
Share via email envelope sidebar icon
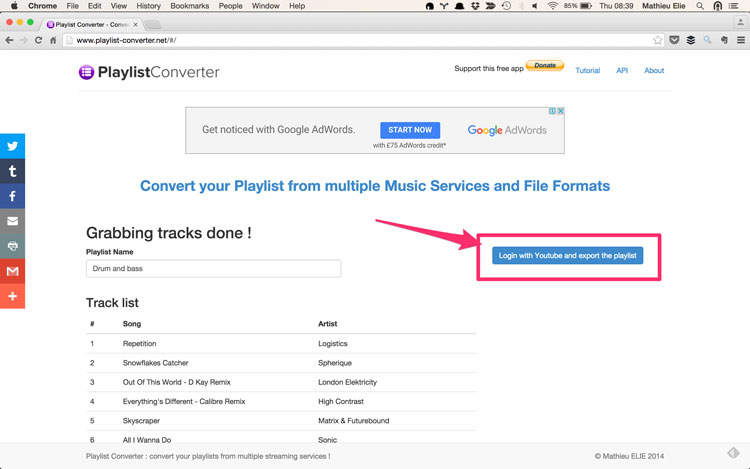(12, 221)
